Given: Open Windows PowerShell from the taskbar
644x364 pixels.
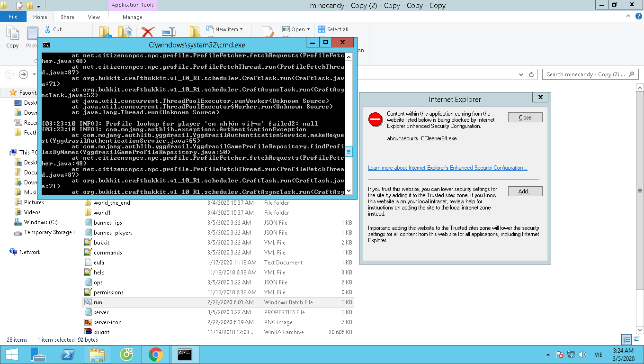Looking at the screenshot, I should click(68, 355).
